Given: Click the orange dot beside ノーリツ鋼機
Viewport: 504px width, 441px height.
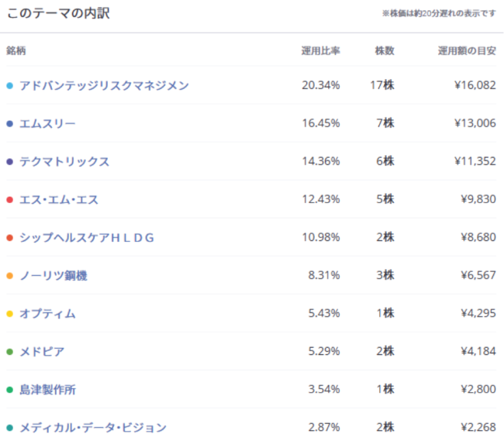Looking at the screenshot, I should [x=9, y=275].
